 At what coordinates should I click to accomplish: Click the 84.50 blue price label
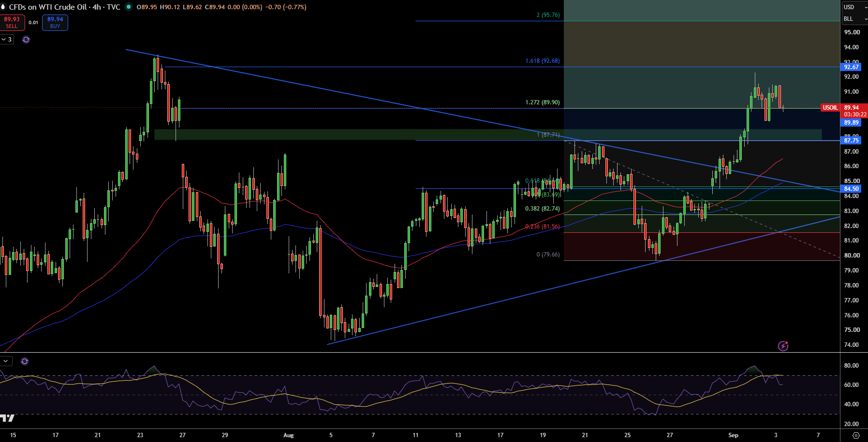point(852,189)
